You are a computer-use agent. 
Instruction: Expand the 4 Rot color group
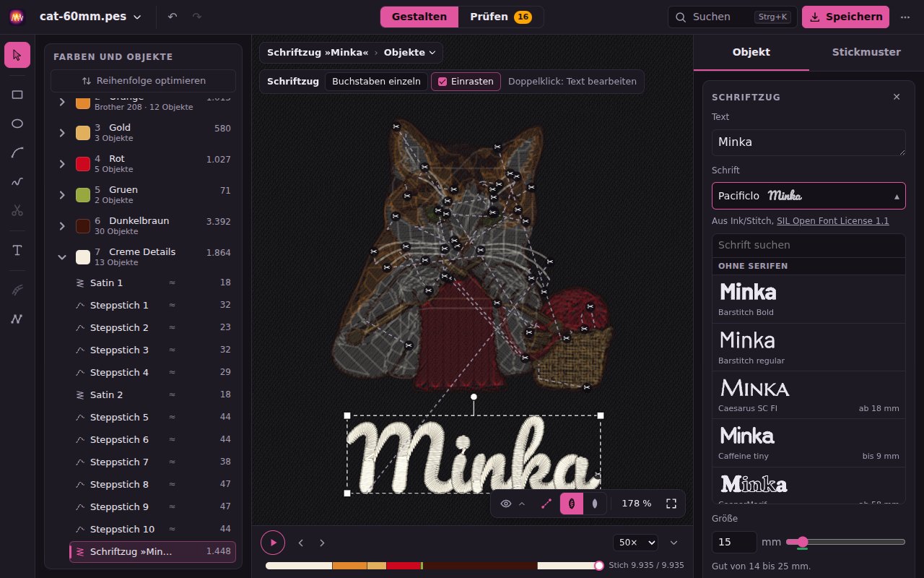point(62,163)
